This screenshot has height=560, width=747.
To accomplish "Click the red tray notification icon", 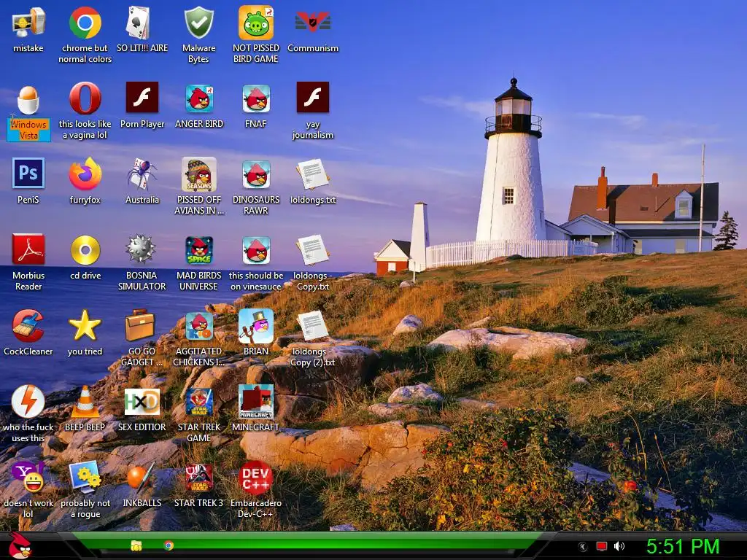I will [602, 547].
